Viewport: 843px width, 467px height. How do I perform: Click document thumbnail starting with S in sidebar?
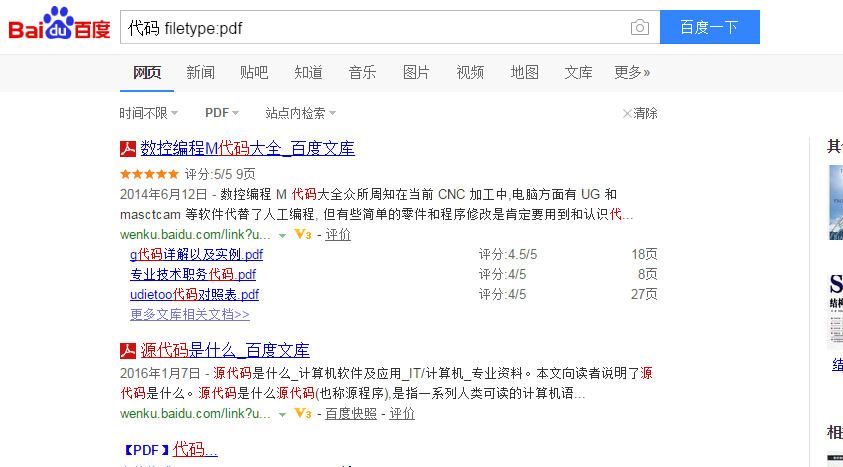(835, 312)
